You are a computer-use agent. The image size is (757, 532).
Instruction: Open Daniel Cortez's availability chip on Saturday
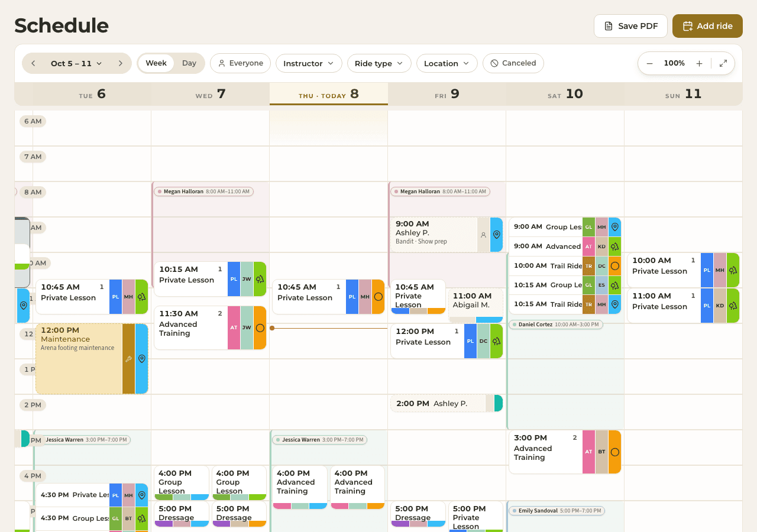pyautogui.click(x=556, y=325)
